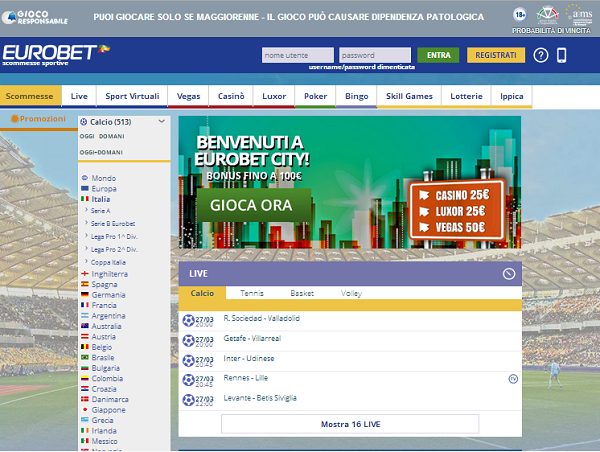Click the 18+ age restriction badge
600x452 pixels.
point(520,15)
